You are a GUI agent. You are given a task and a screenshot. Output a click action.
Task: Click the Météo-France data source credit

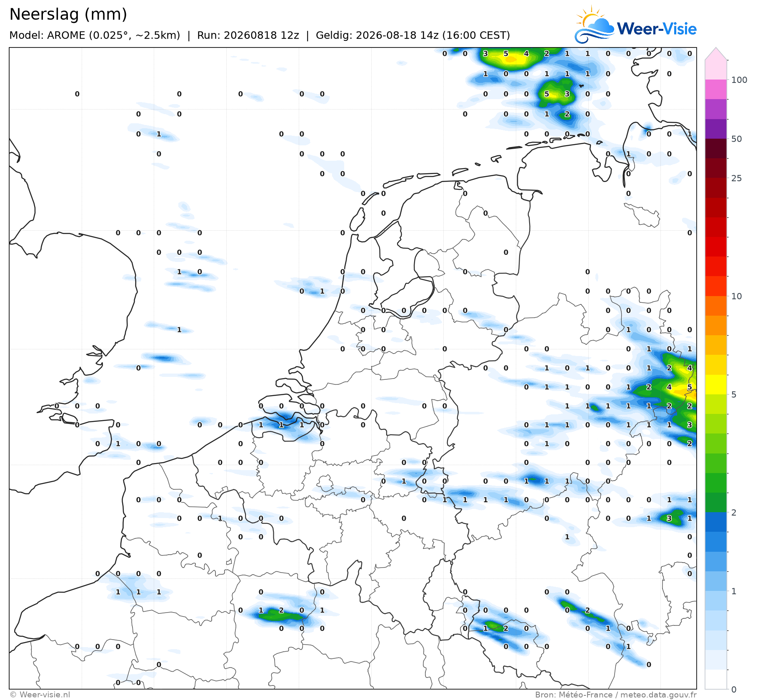(616, 695)
